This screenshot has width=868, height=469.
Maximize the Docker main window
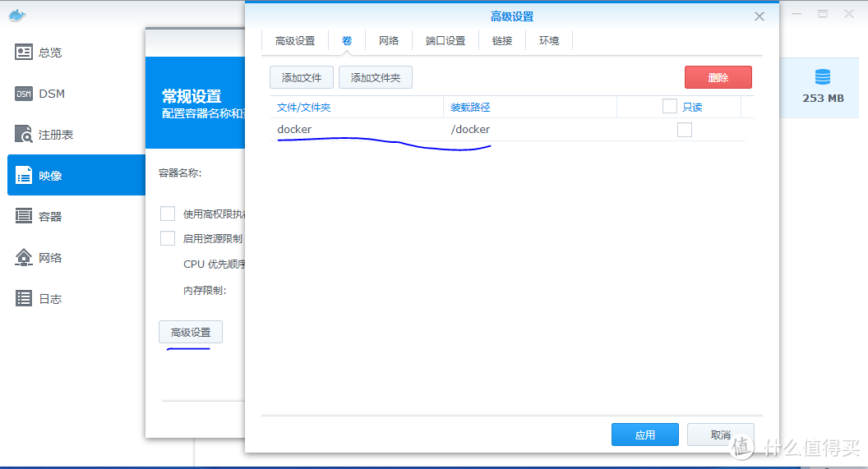coord(823,14)
